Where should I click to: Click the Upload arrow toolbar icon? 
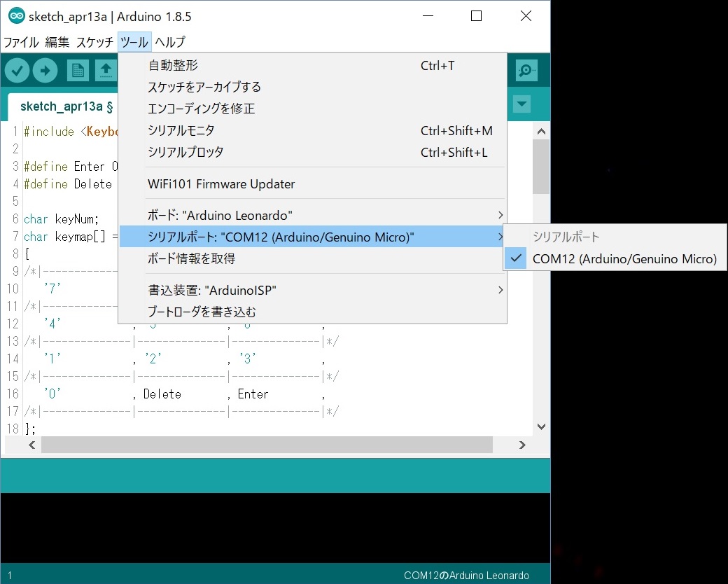(x=45, y=71)
